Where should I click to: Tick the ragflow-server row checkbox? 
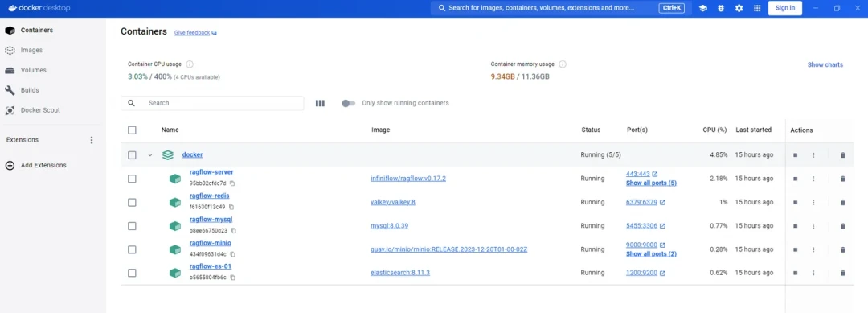click(x=132, y=179)
